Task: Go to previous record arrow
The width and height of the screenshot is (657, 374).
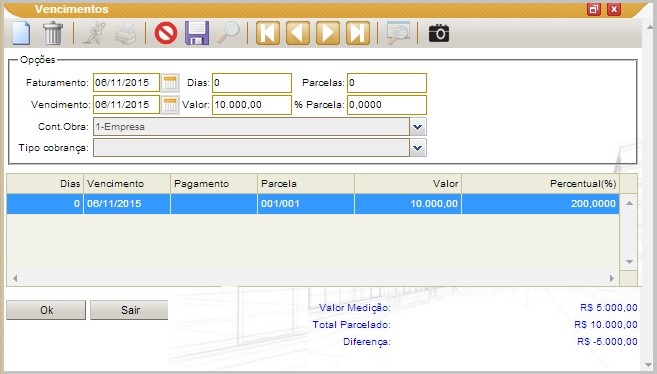Action: 298,33
